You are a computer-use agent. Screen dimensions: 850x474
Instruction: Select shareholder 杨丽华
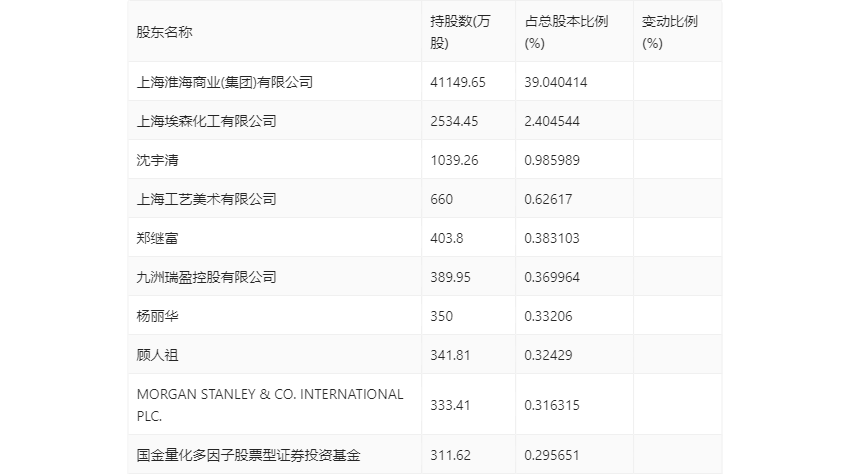pyautogui.click(x=157, y=316)
